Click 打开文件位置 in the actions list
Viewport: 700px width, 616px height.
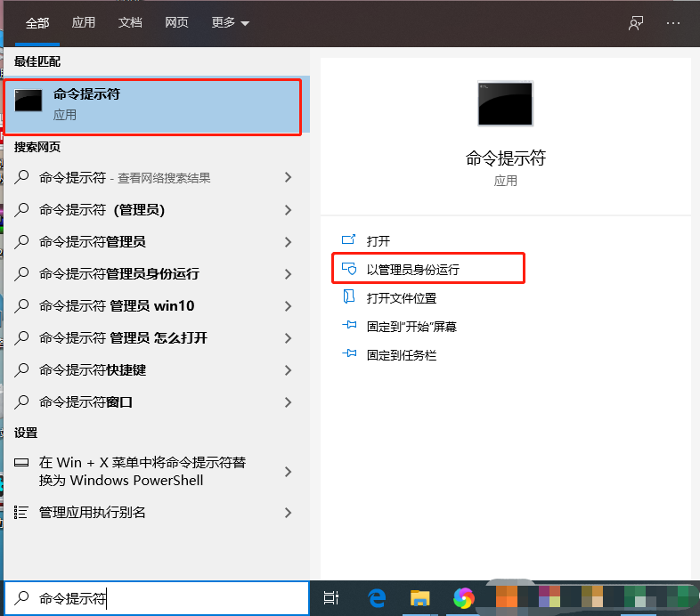401,298
